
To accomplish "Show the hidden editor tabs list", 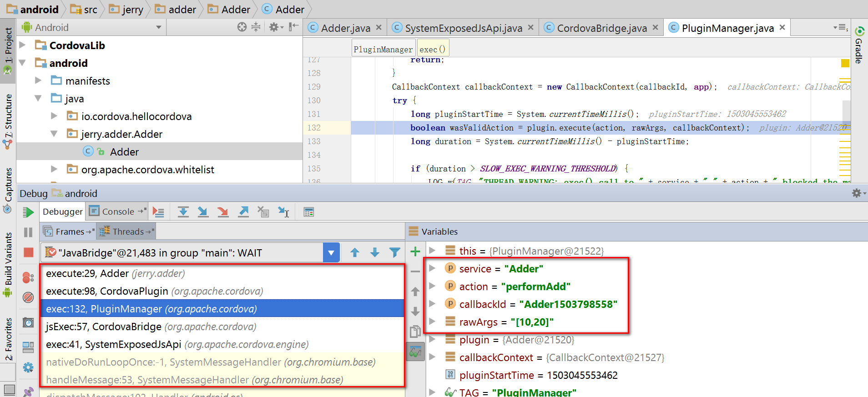I will point(841,28).
